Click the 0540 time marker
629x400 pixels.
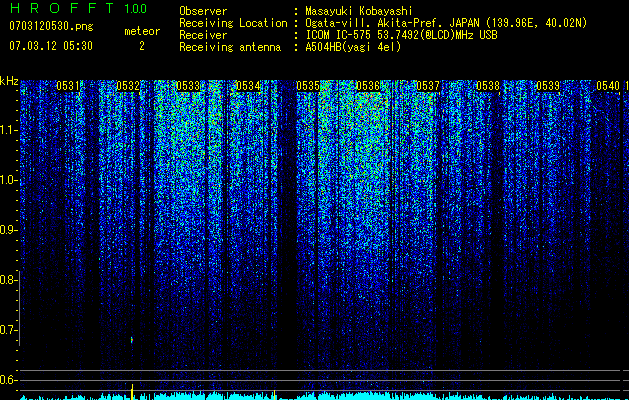coord(608,86)
